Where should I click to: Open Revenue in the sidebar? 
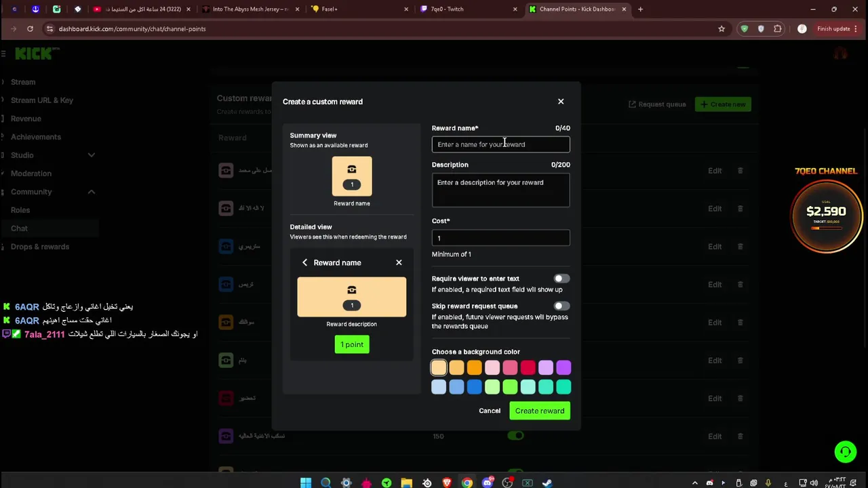point(26,119)
